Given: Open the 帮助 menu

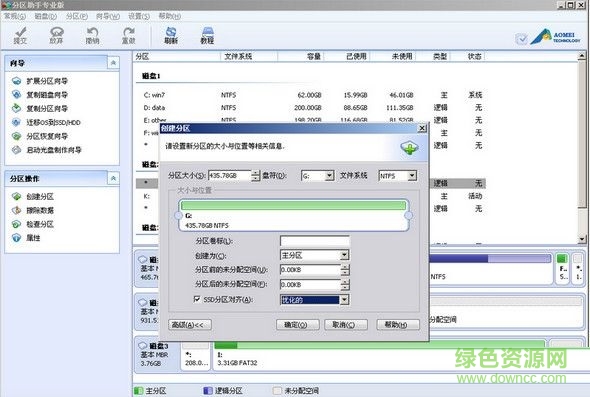Looking at the screenshot, I should click(170, 16).
